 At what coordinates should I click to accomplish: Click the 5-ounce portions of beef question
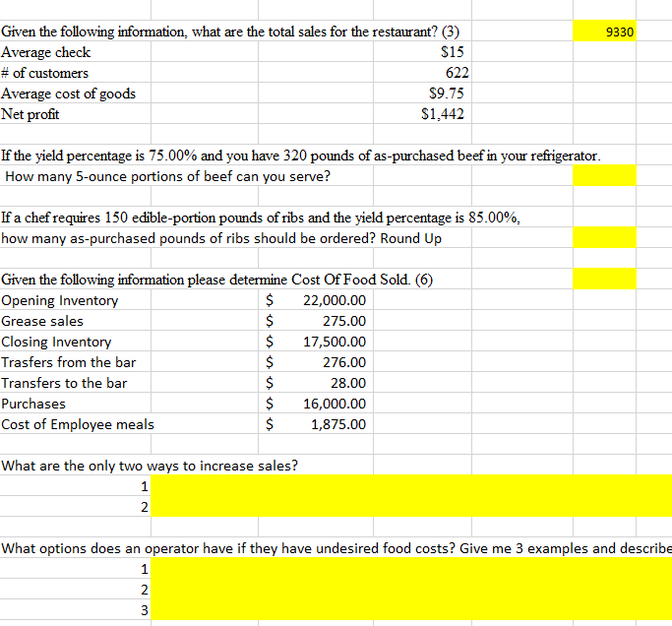[167, 176]
